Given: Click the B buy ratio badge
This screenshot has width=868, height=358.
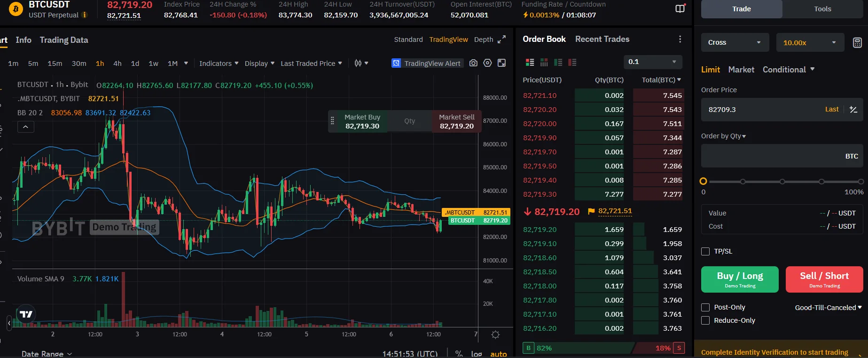Looking at the screenshot, I should [x=528, y=348].
